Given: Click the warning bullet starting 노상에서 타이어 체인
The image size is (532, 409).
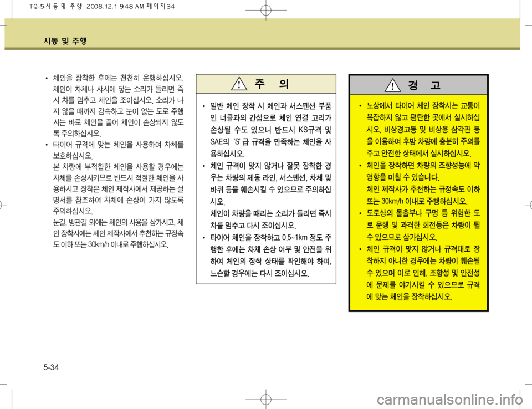Looking at the screenshot, I should coord(423,129).
